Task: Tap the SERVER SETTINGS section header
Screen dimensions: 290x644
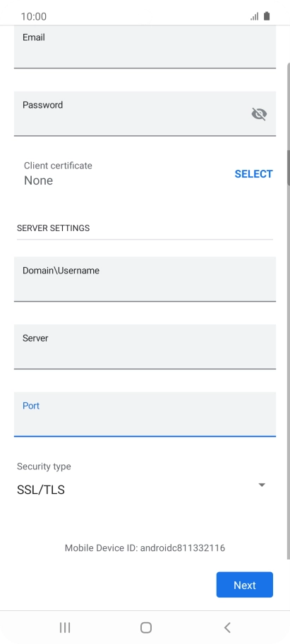Action: 53,228
